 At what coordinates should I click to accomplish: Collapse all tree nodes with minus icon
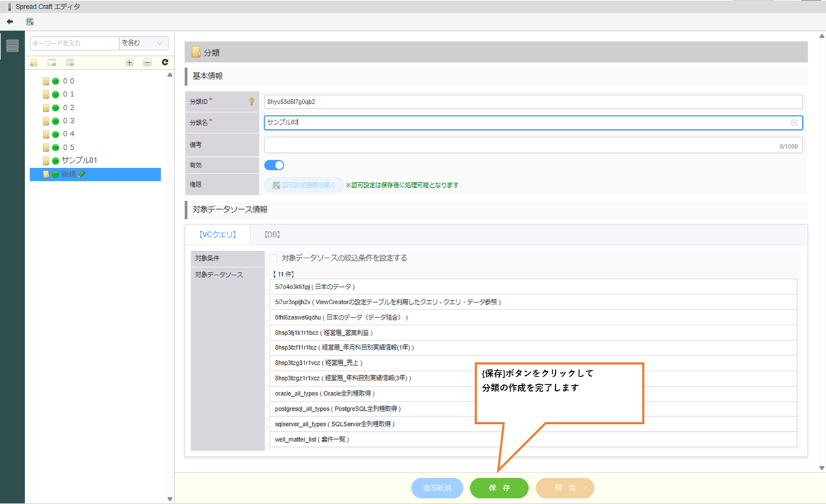(147, 62)
